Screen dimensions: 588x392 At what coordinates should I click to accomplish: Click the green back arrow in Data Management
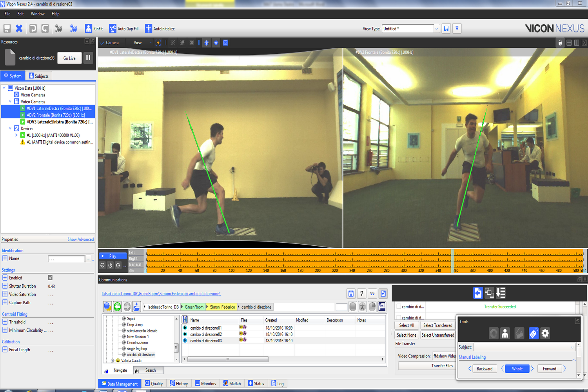[x=117, y=307]
